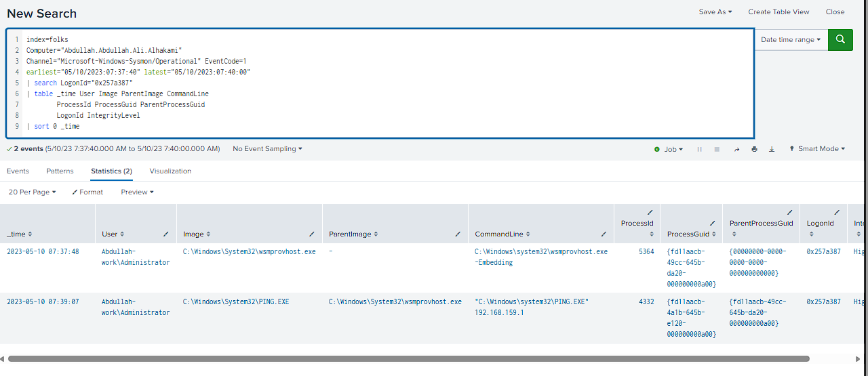Toggle sort on the Image column
Image resolution: width=868 pixels, height=376 pixels.
click(195, 234)
